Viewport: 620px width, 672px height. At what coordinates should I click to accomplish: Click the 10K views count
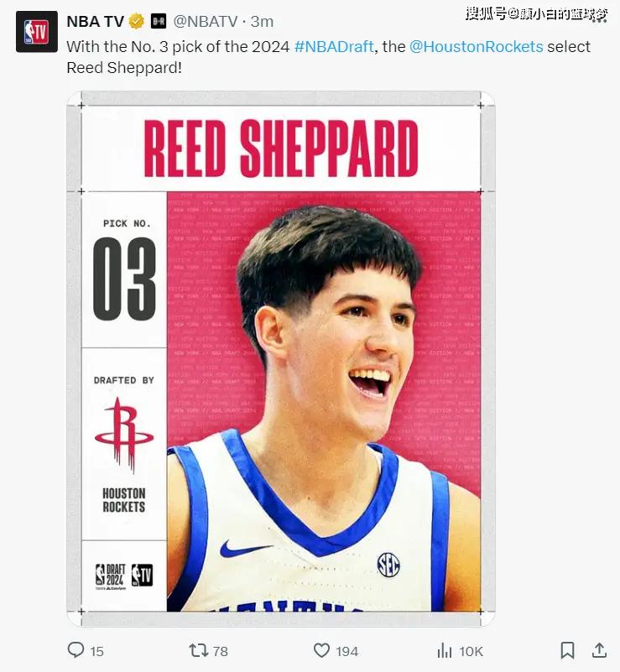pyautogui.click(x=471, y=651)
